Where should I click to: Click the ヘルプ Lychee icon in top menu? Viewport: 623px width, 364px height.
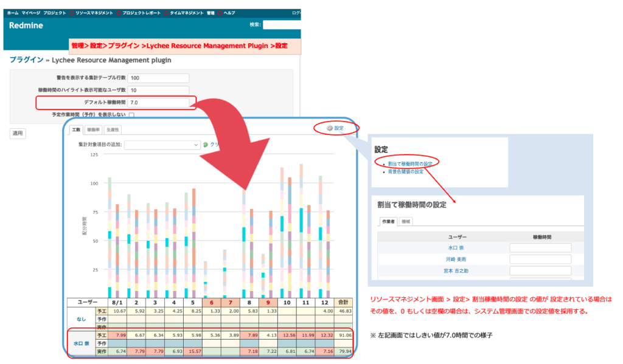(220, 13)
